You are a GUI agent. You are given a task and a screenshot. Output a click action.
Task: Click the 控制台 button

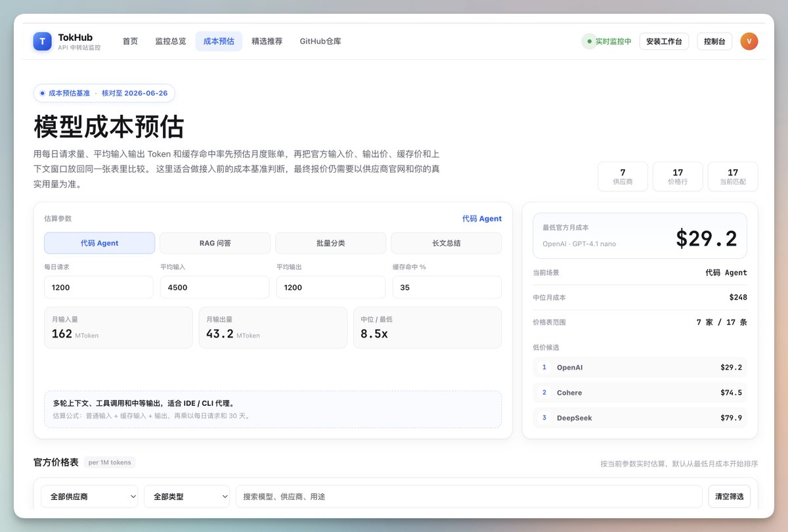coord(714,41)
